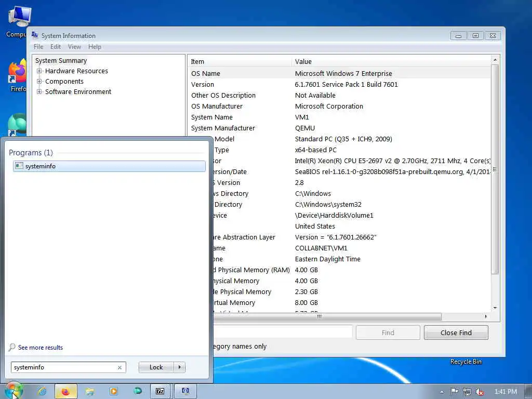The width and height of the screenshot is (532, 399).
Task: Select Hardware Resources tree item
Action: [x=77, y=71]
